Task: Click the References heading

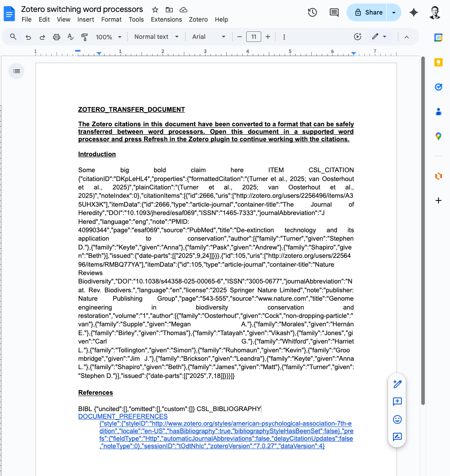Action: tap(95, 393)
